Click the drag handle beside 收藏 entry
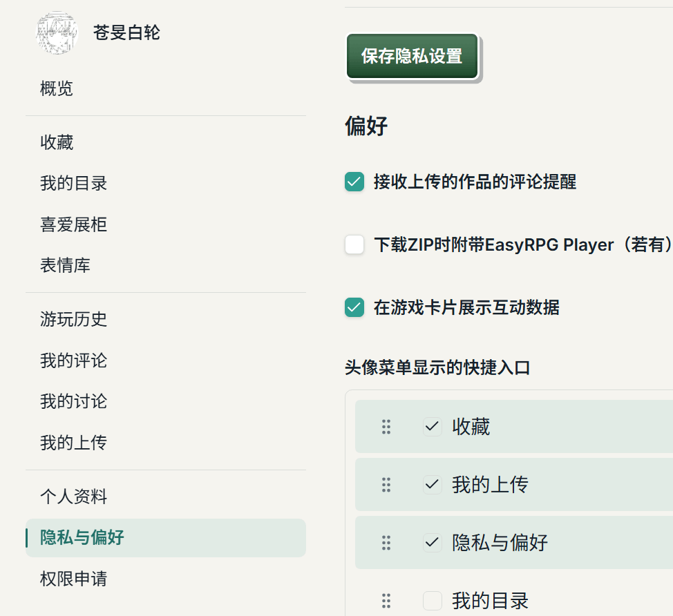 pos(386,427)
